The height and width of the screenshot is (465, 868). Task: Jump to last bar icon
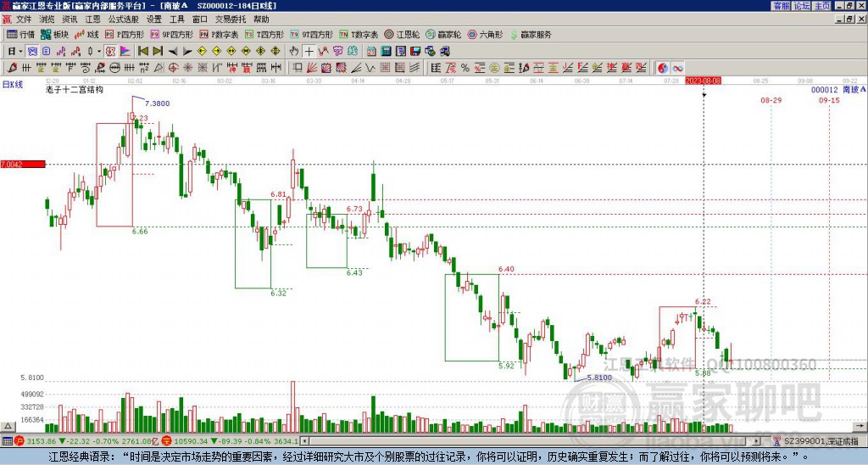click(158, 52)
